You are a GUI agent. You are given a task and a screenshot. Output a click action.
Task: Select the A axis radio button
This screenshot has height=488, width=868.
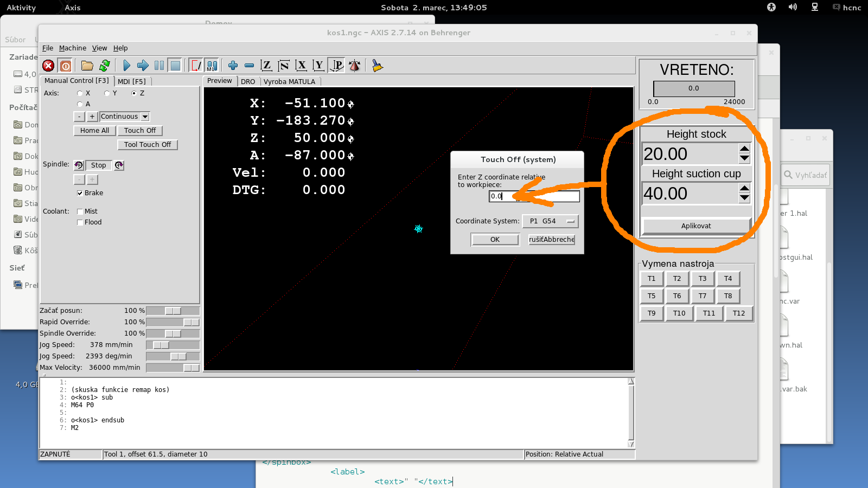[x=80, y=104]
